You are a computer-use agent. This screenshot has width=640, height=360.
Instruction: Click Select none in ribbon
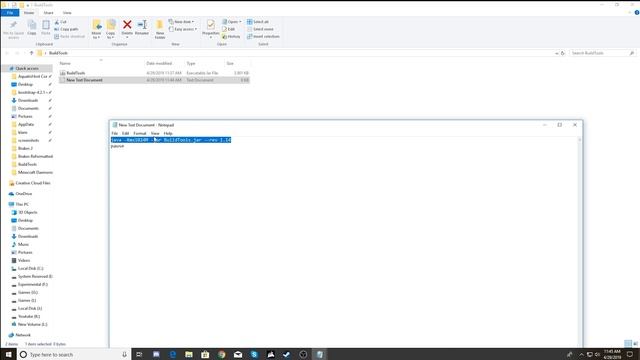point(260,29)
